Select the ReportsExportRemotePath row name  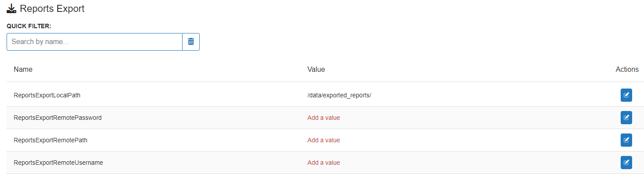(51, 140)
